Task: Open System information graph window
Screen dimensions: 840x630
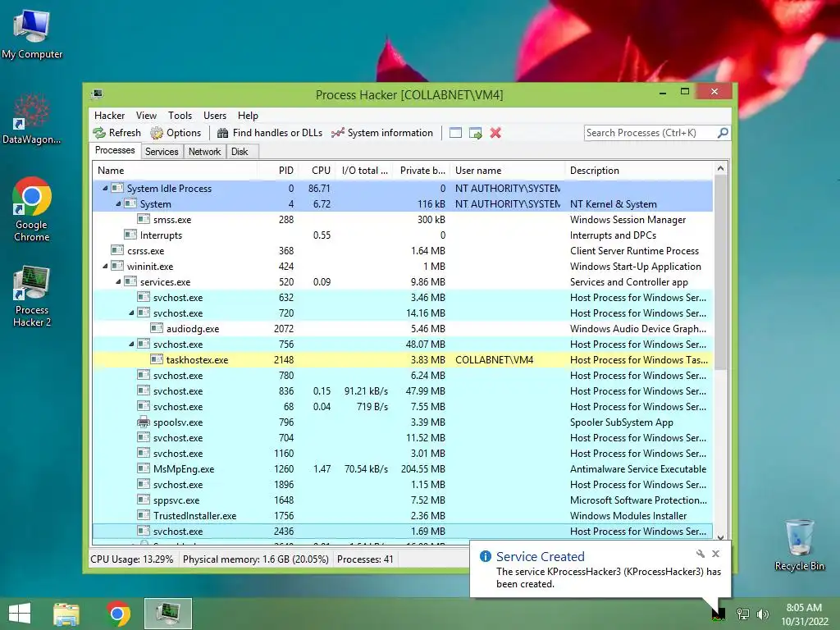Action: coord(382,133)
